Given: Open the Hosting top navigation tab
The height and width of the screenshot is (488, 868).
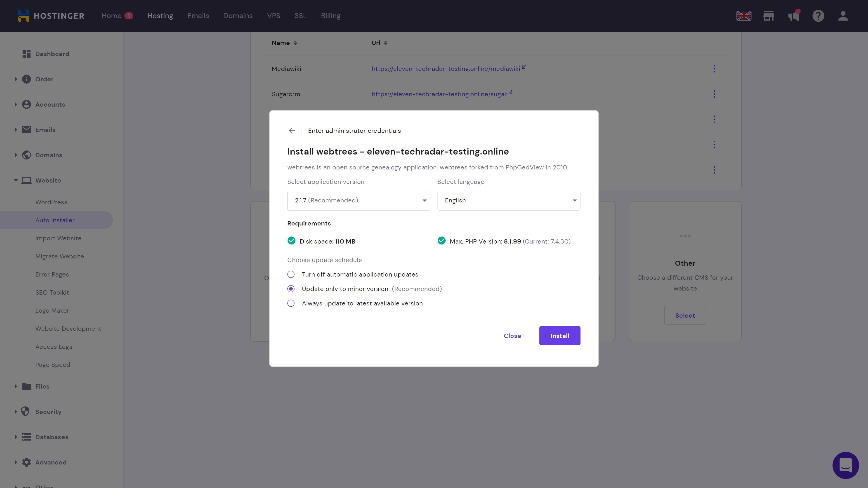Looking at the screenshot, I should [x=160, y=16].
